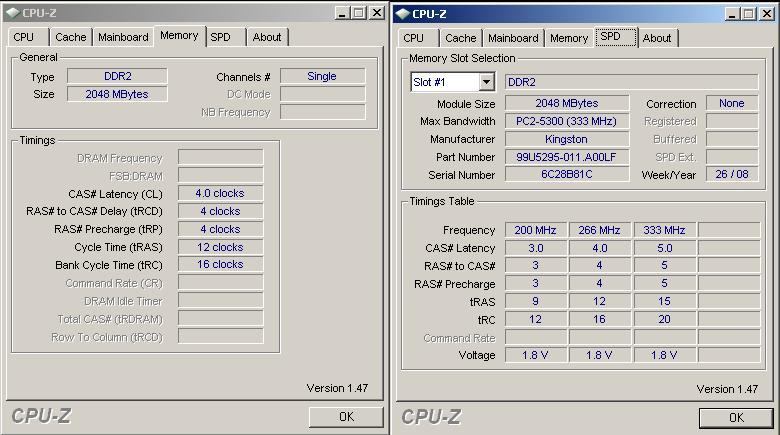The height and width of the screenshot is (435, 780).
Task: Click part number 99U5295-011.A00LF
Action: pyautogui.click(x=567, y=157)
